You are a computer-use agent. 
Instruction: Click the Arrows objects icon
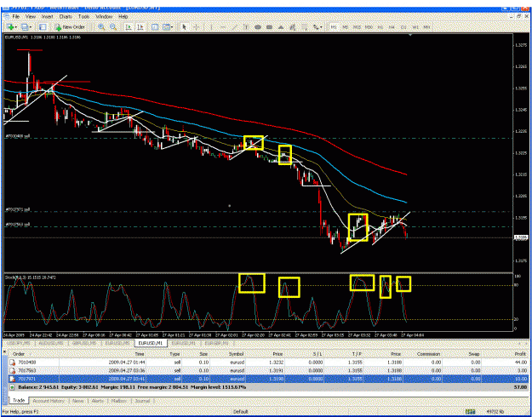click(316, 26)
